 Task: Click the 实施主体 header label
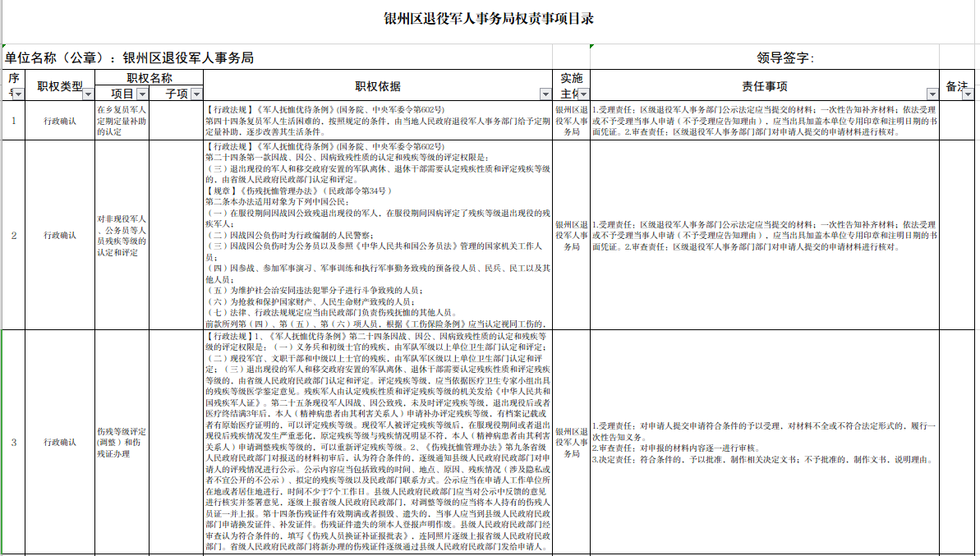(x=571, y=85)
